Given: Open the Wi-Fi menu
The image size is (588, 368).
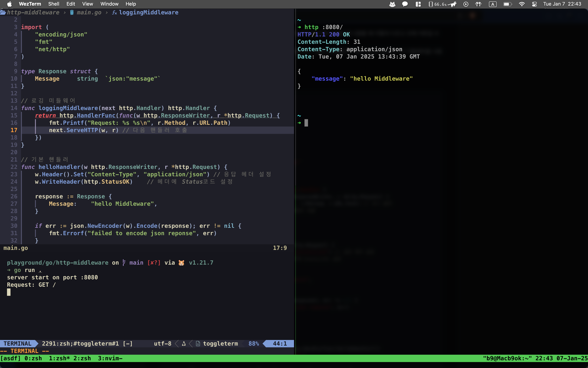Looking at the screenshot, I should click(x=522, y=4).
